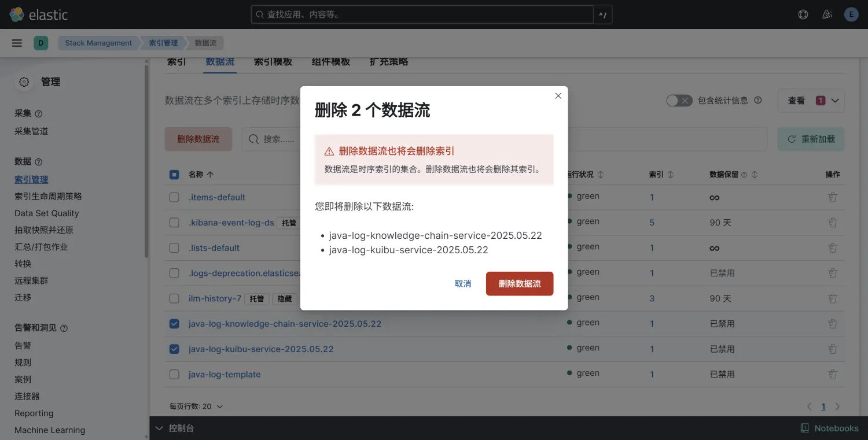This screenshot has height=440, width=868.
Task: Open the rows per page dropdown
Action: (x=196, y=406)
